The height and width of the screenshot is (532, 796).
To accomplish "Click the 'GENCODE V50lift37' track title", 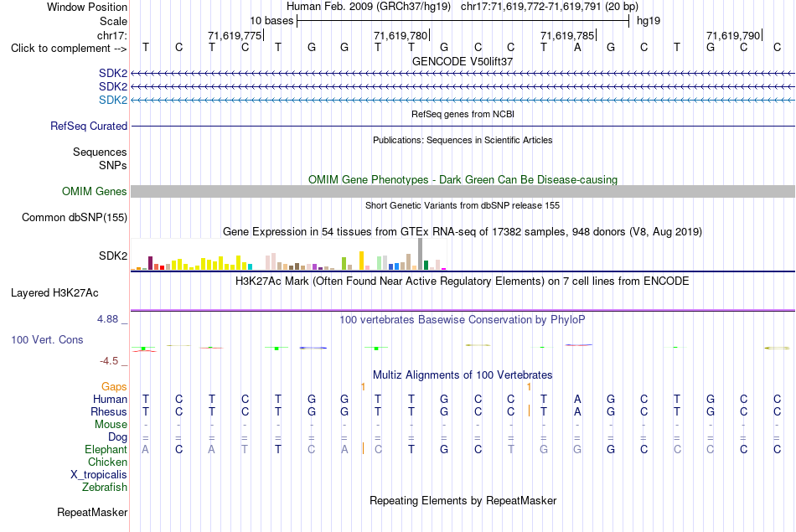I will (463, 61).
